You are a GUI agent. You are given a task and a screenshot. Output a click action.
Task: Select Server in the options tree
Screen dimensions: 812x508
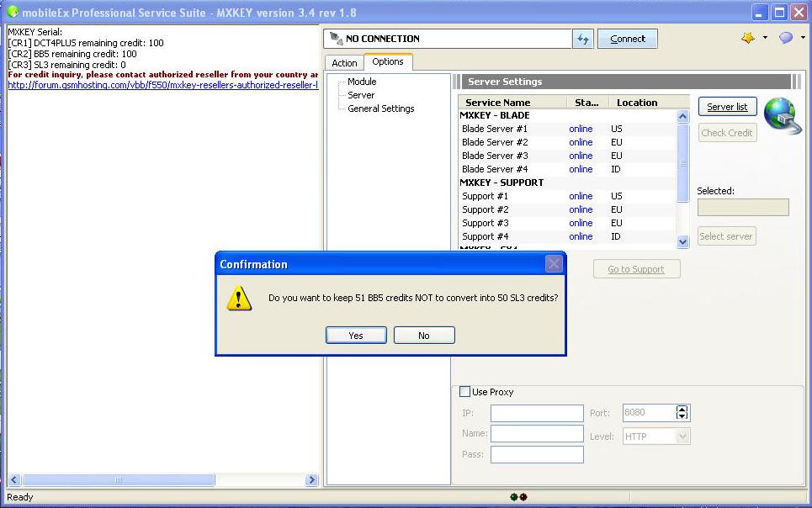click(361, 95)
